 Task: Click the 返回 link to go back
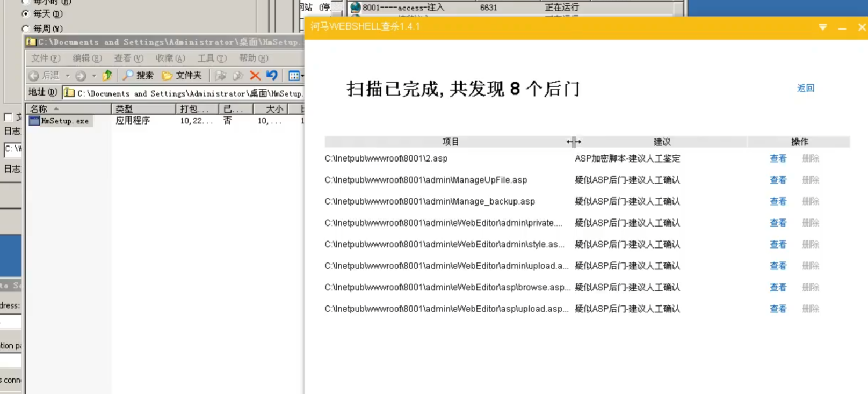[805, 88]
